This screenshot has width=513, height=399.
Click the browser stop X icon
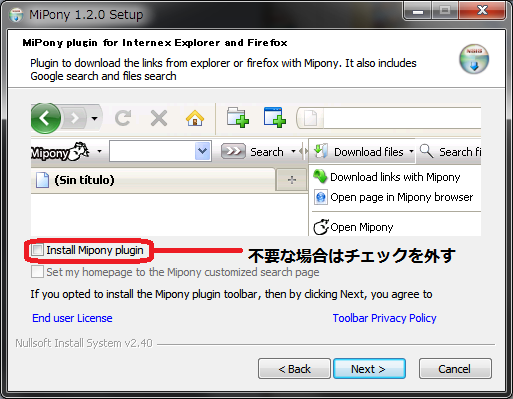[159, 118]
